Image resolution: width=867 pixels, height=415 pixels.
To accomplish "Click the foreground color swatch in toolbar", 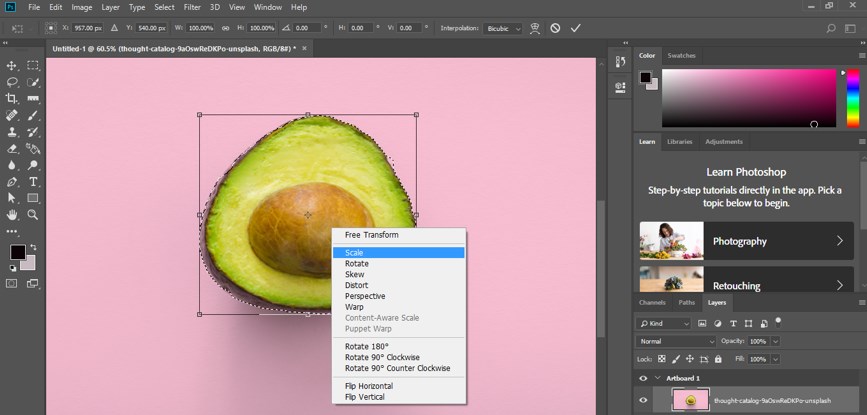I will click(x=17, y=252).
